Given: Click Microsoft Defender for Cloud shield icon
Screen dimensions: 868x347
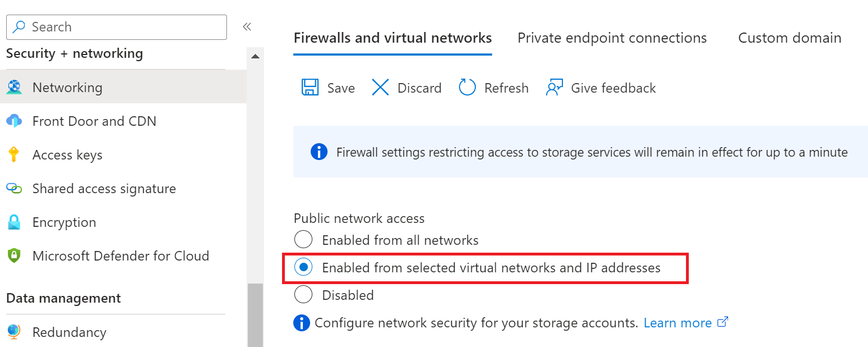Looking at the screenshot, I should (x=14, y=256).
